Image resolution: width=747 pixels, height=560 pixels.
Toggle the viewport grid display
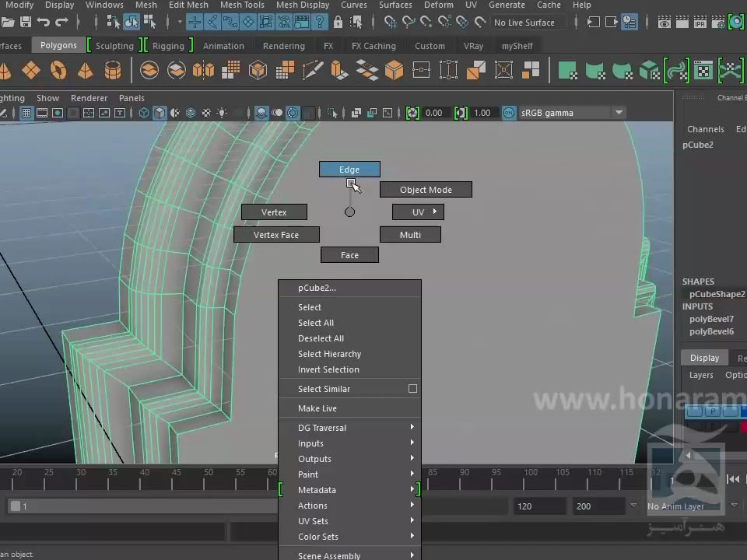pos(26,113)
